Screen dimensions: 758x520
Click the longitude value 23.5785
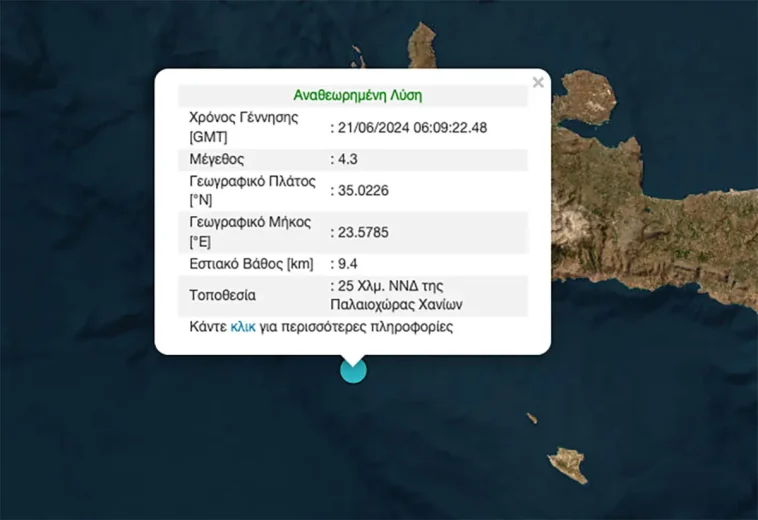[363, 232]
